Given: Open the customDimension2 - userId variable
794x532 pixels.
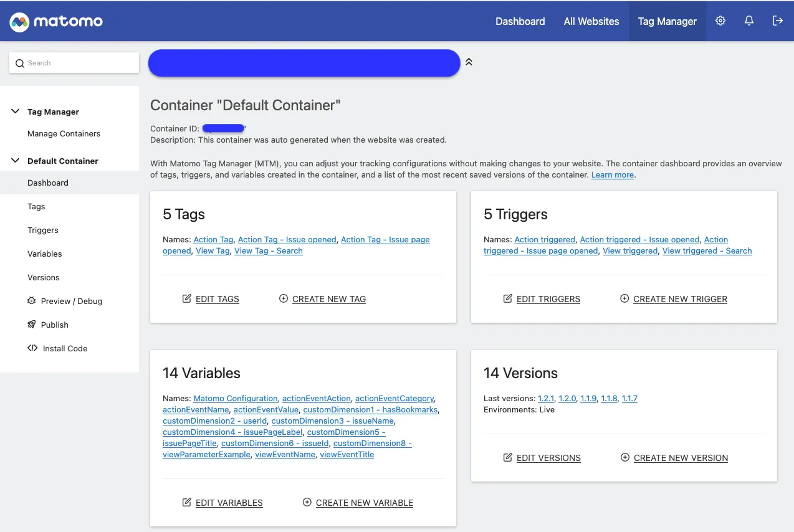Looking at the screenshot, I should click(x=214, y=420).
